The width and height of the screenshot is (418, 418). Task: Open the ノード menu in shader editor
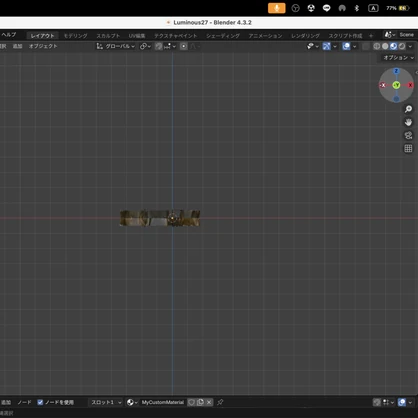24,402
